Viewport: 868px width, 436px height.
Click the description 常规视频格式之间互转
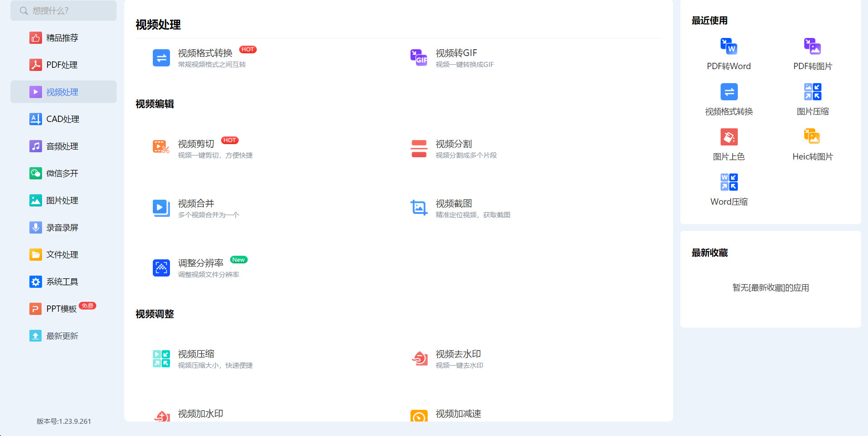click(x=212, y=65)
